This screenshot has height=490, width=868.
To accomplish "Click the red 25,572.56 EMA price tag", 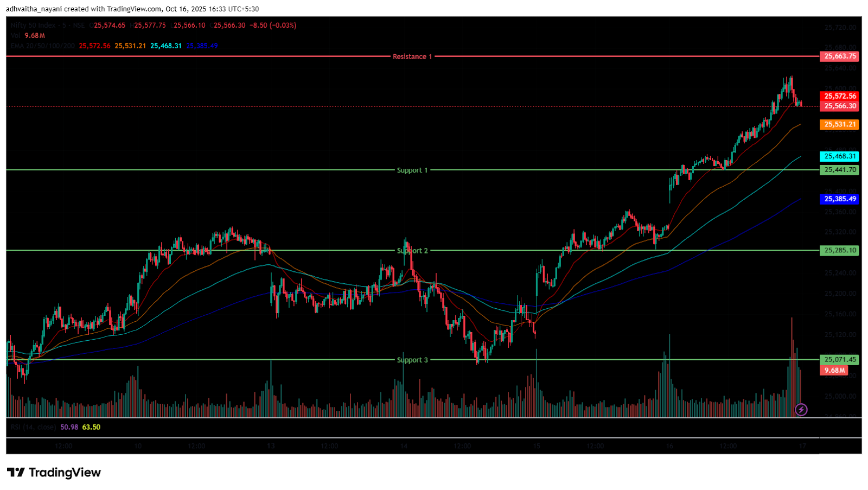I will 840,97.
